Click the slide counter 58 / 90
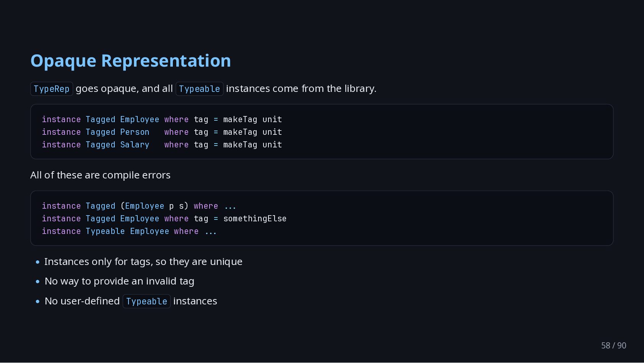 coord(613,345)
